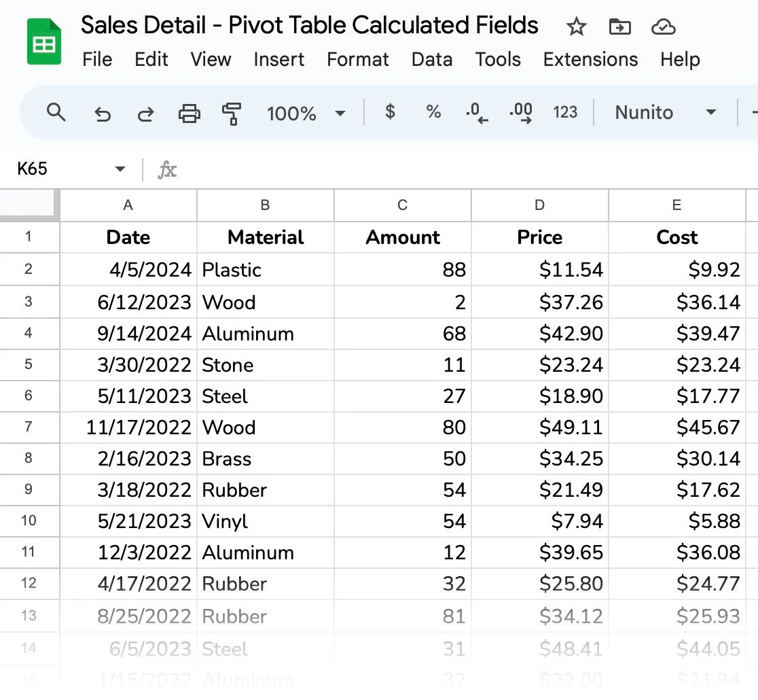Open the 123 more formats button
The image size is (758, 700).
[565, 113]
